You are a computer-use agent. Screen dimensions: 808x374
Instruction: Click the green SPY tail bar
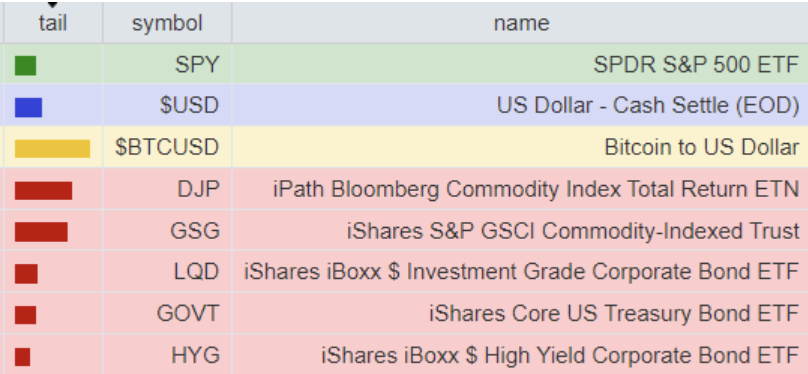pos(25,65)
